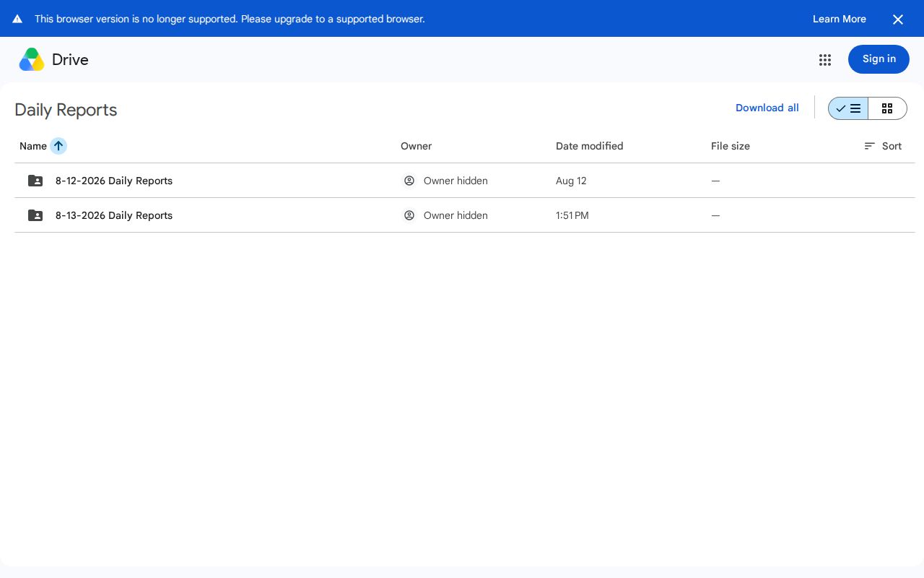Open the 8-13-2026 Daily Reports folder
This screenshot has width=924, height=578.
coord(114,215)
